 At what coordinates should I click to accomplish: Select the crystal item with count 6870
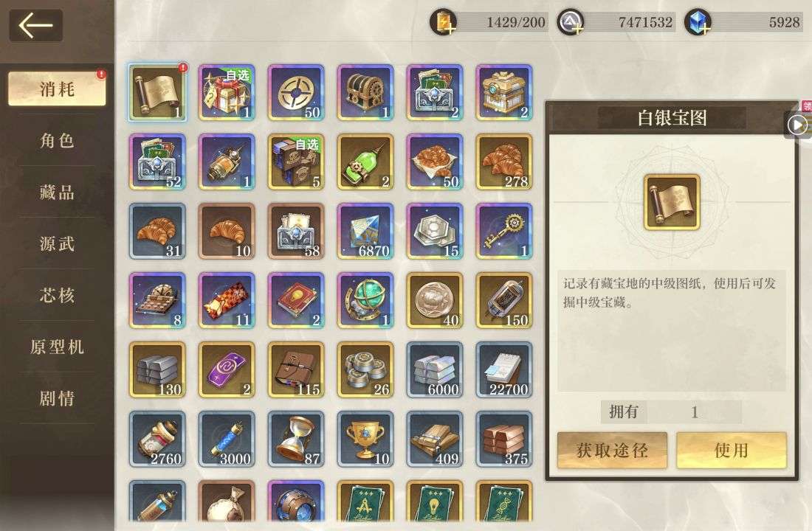click(365, 232)
